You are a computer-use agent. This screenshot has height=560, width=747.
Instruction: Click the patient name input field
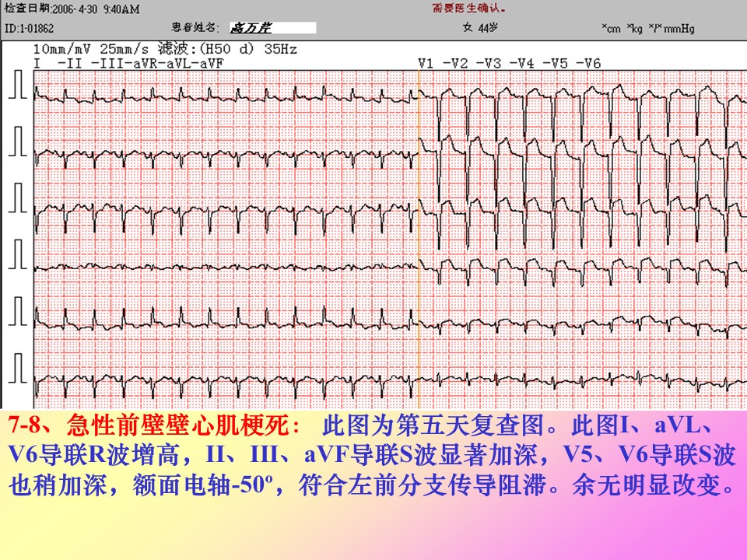[272, 28]
